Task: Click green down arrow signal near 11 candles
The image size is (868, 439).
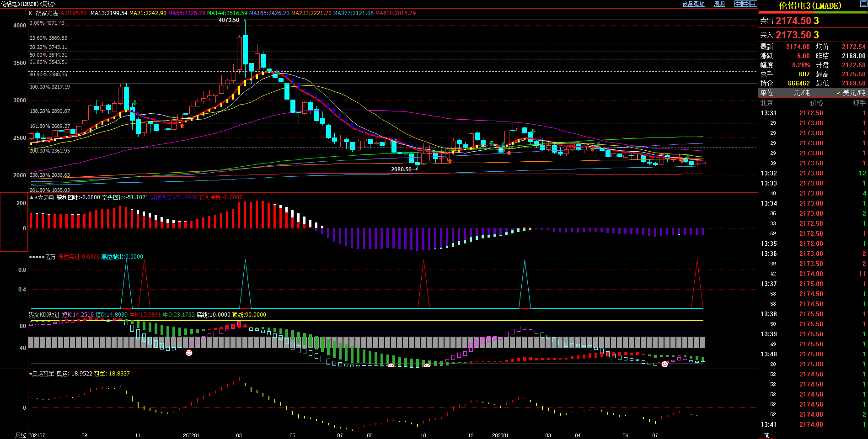Action: point(134,103)
